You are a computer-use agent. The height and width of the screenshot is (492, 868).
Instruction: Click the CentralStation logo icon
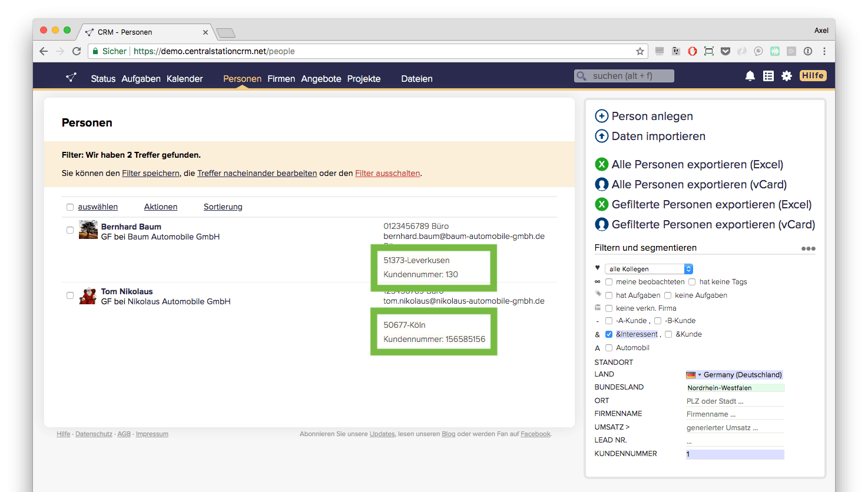point(71,78)
